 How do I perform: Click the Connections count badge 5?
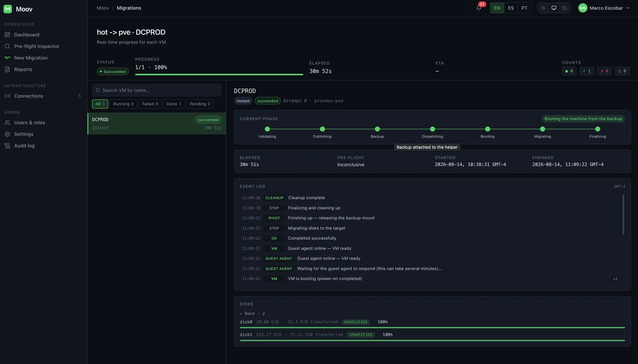[x=80, y=96]
